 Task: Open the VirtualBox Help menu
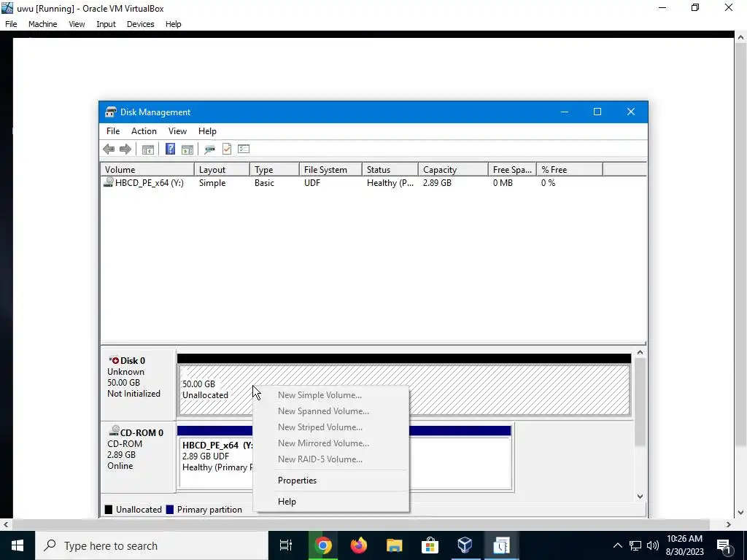point(173,24)
